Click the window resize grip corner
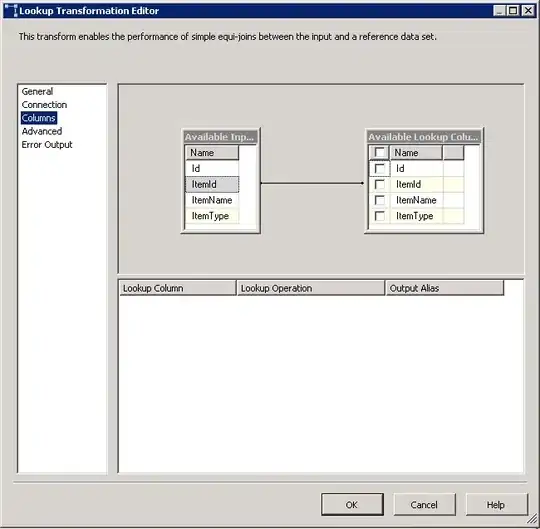The image size is (540, 529). (x=532, y=518)
